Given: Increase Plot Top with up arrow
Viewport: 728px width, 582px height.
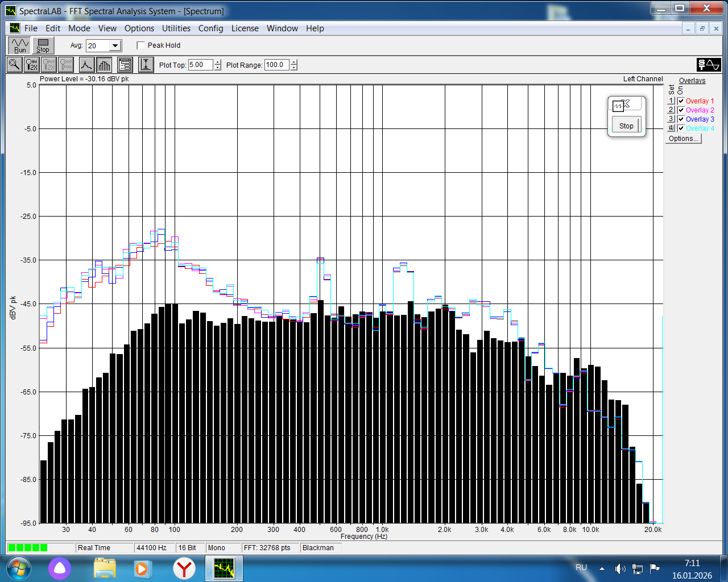Looking at the screenshot, I should pyautogui.click(x=218, y=62).
